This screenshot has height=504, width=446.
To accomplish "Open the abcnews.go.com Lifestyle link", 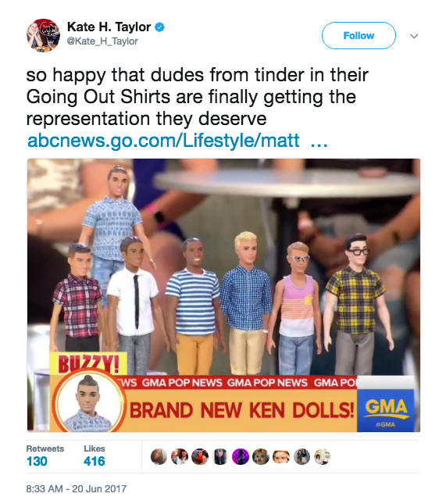I will (177, 141).
